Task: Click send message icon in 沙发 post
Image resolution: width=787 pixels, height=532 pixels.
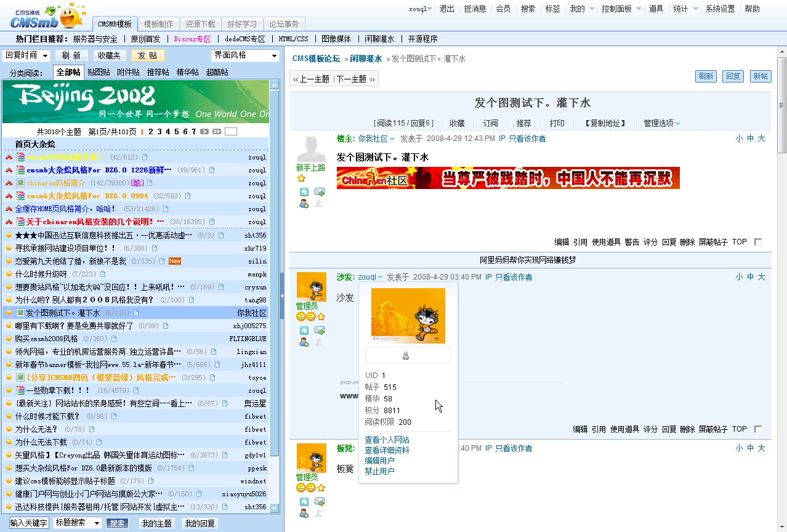Action: (x=320, y=331)
